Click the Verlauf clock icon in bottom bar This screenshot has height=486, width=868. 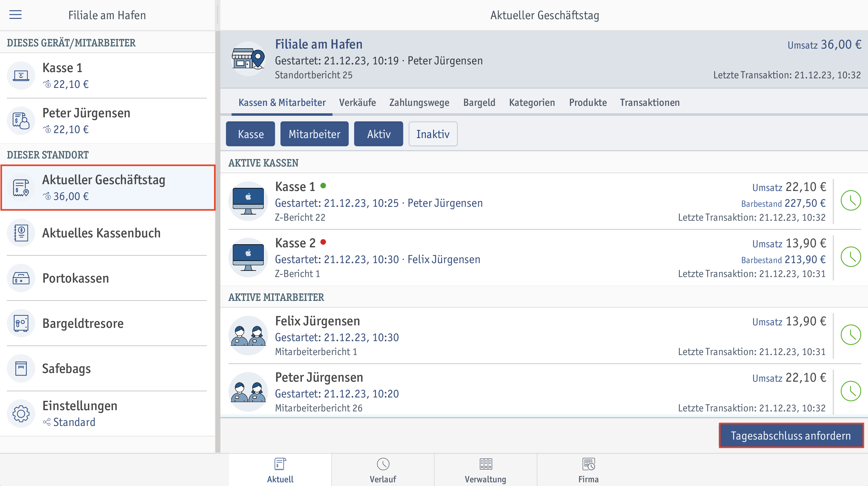(x=383, y=464)
